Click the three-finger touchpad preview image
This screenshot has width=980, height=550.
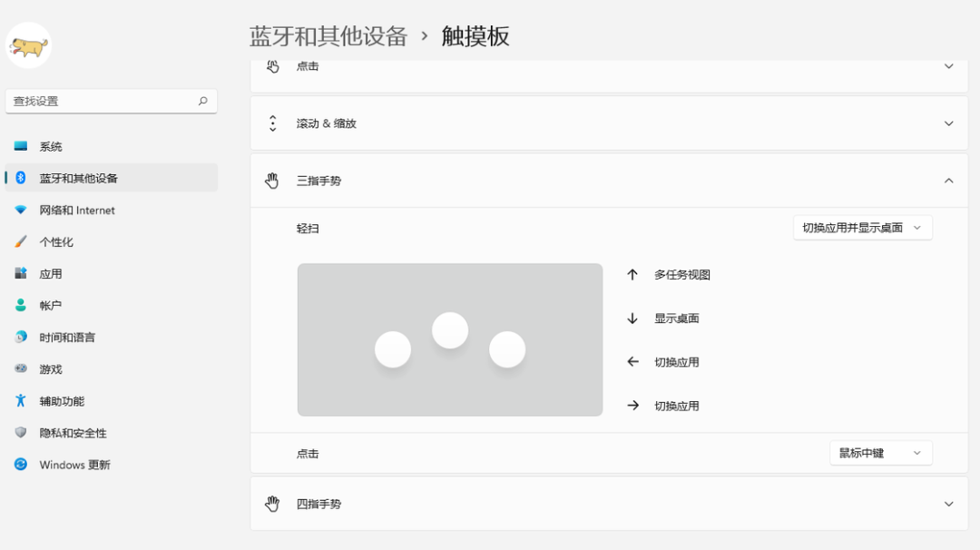(450, 339)
